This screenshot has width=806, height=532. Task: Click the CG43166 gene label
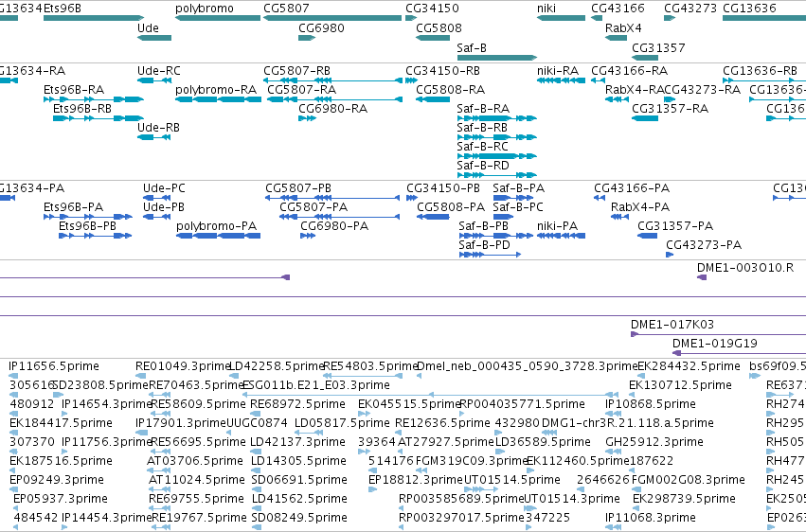click(x=618, y=9)
